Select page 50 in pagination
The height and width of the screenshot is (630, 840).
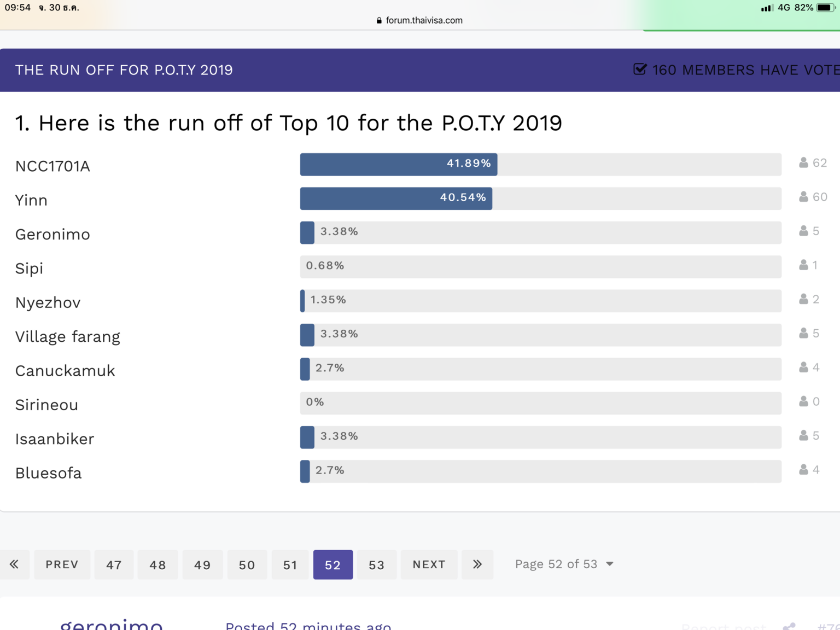(x=247, y=565)
